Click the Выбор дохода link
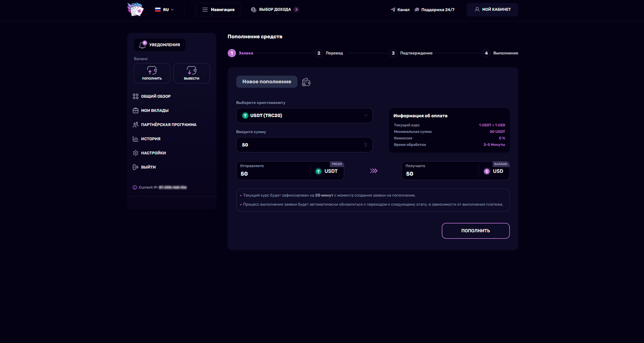 tap(275, 10)
